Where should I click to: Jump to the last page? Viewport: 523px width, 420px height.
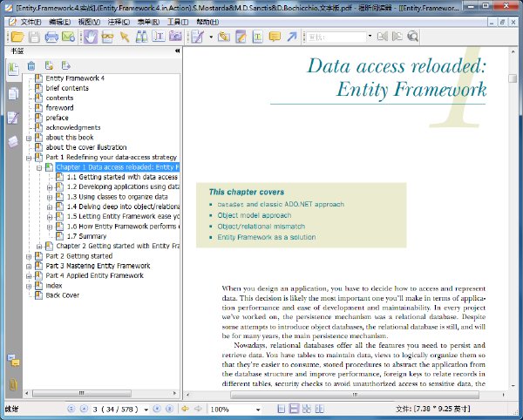click(x=169, y=409)
